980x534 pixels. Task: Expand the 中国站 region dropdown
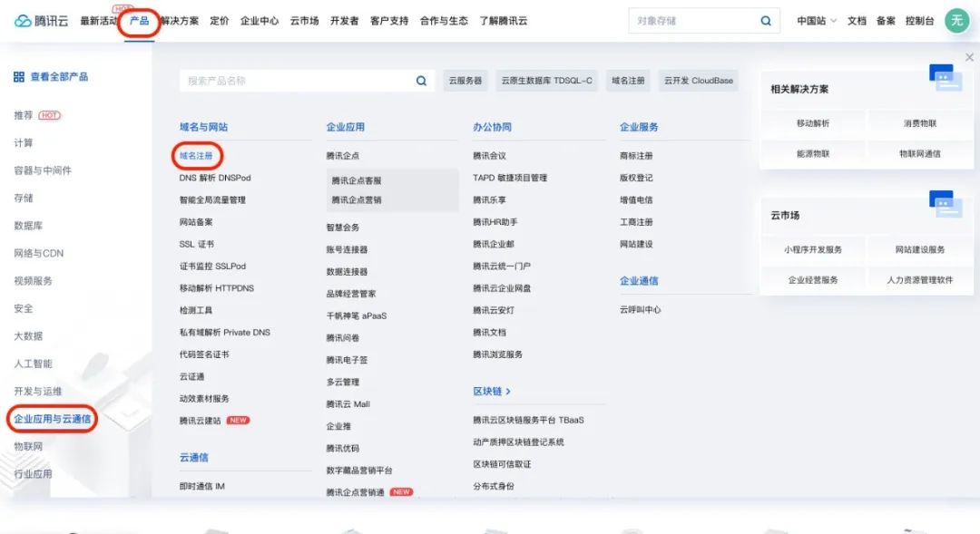point(817,21)
